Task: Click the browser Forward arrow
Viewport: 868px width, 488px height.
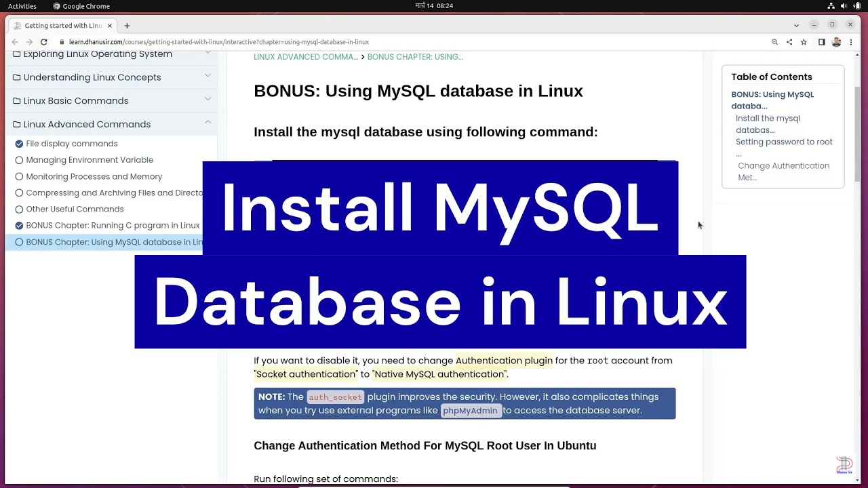Action: coord(29,42)
